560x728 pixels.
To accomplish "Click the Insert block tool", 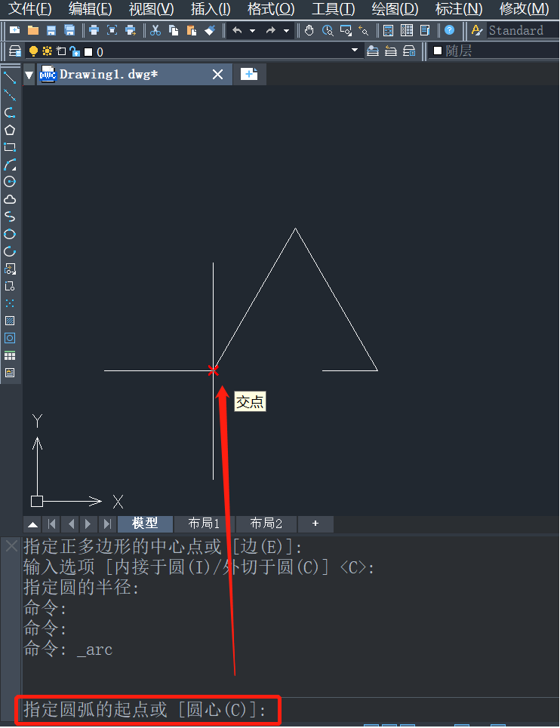I will point(10,269).
